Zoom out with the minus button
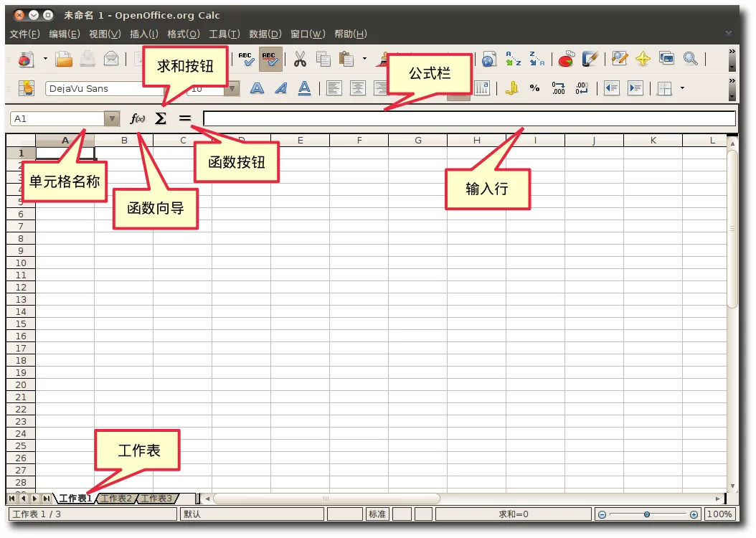The height and width of the screenshot is (538, 756). pos(602,514)
